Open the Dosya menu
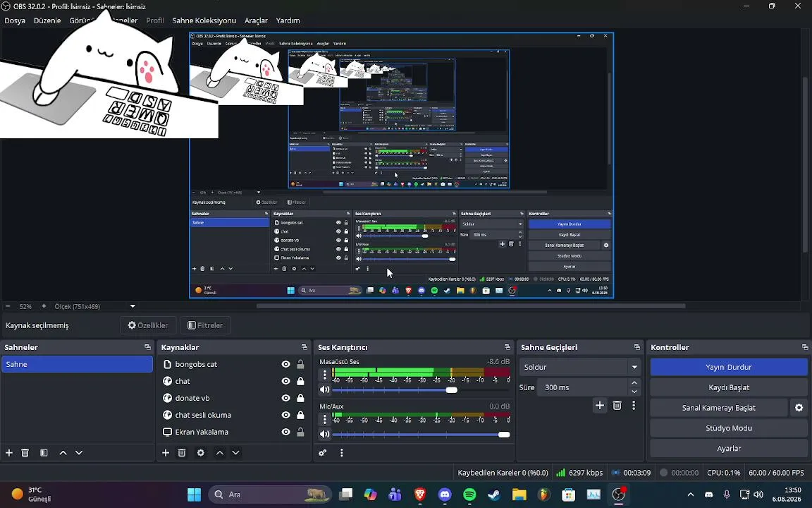 click(x=15, y=20)
